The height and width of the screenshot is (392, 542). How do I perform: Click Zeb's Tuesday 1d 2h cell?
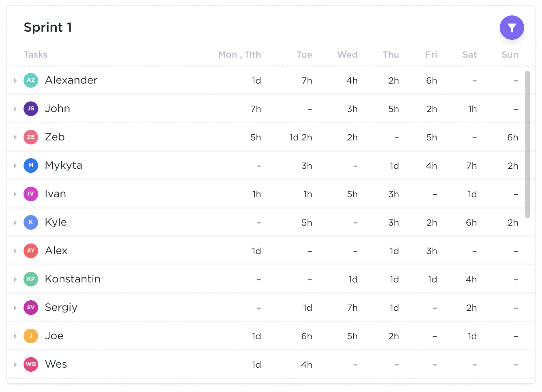(301, 138)
